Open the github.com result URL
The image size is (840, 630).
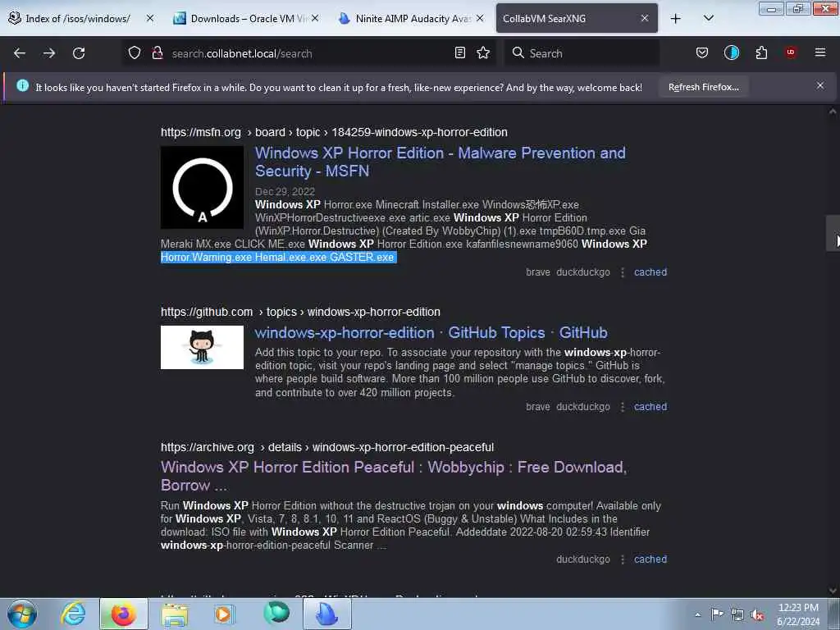(300, 312)
